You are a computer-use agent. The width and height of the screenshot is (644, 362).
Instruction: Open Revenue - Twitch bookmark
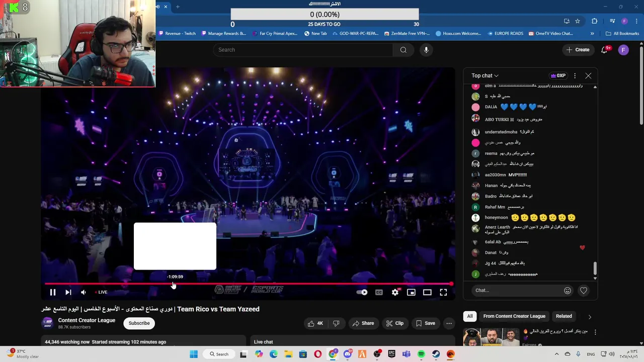tap(177, 34)
